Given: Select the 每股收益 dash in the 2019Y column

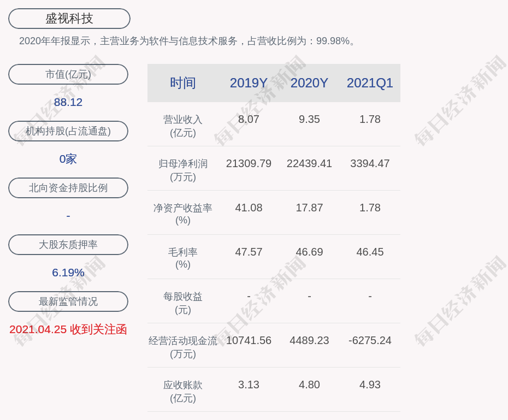Looking at the screenshot, I should [249, 297].
